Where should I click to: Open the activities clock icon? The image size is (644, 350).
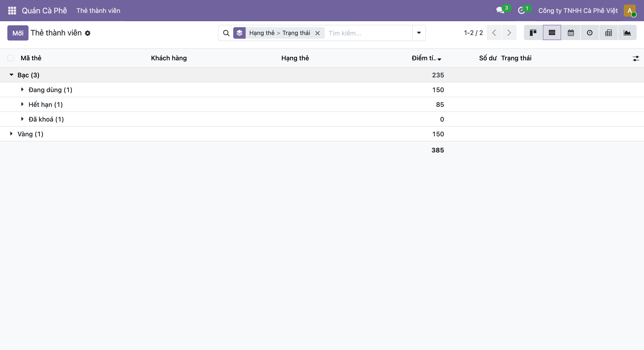click(521, 11)
